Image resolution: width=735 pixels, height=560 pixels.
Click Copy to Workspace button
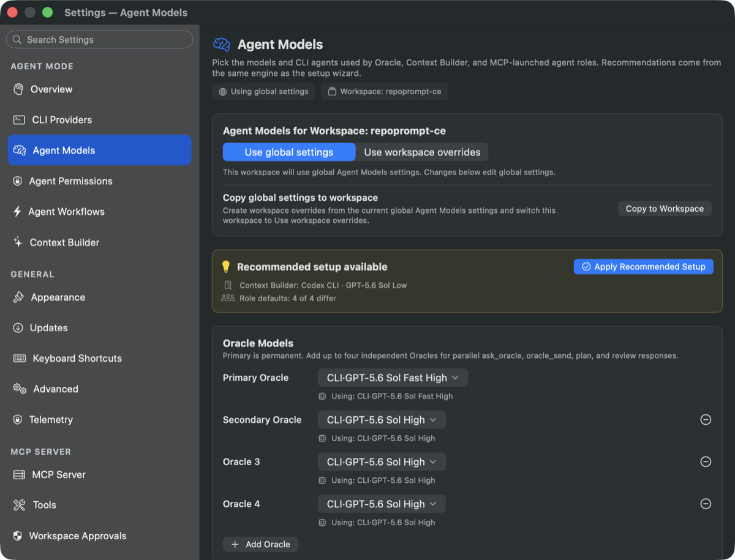[665, 209]
